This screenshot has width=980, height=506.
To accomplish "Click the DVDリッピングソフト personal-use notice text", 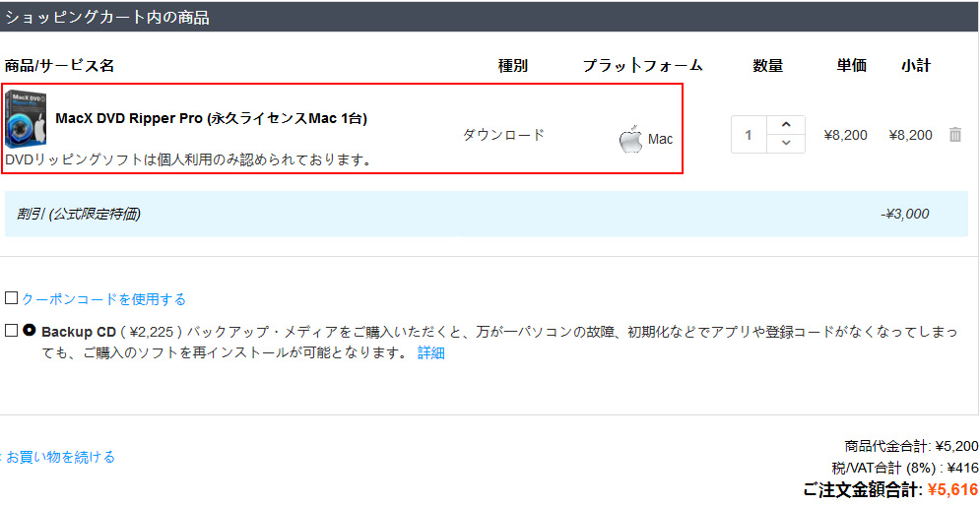I will [x=189, y=159].
